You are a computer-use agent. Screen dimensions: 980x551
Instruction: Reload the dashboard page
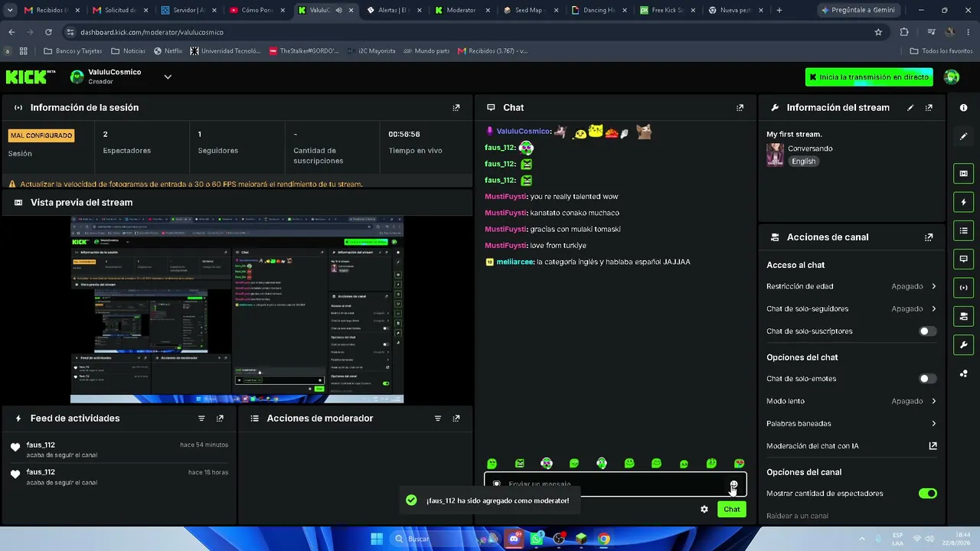pyautogui.click(x=48, y=32)
